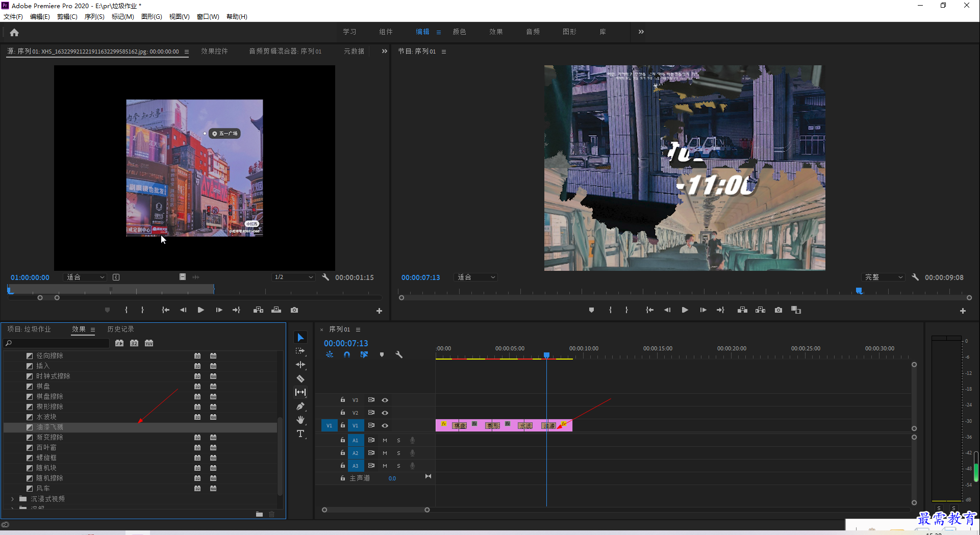The image size is (980, 535).
Task: Click the timeline playhead handle
Action: pos(546,355)
